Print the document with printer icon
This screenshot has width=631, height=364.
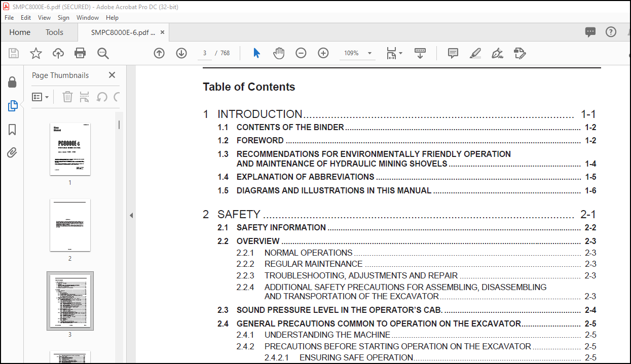80,53
